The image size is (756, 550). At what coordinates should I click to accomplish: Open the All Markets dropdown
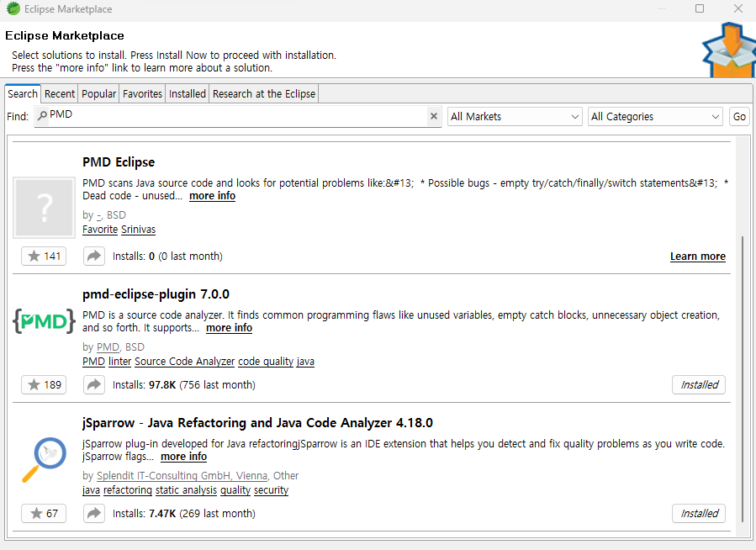pos(515,117)
